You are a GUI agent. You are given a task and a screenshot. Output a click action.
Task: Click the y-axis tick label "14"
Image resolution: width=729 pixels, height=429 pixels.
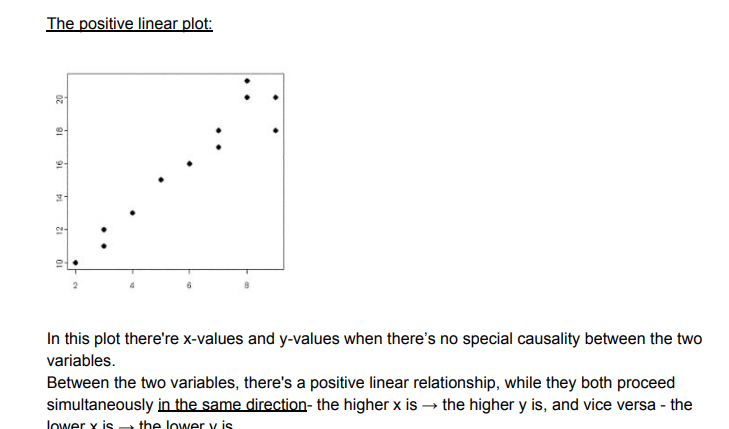(x=59, y=196)
